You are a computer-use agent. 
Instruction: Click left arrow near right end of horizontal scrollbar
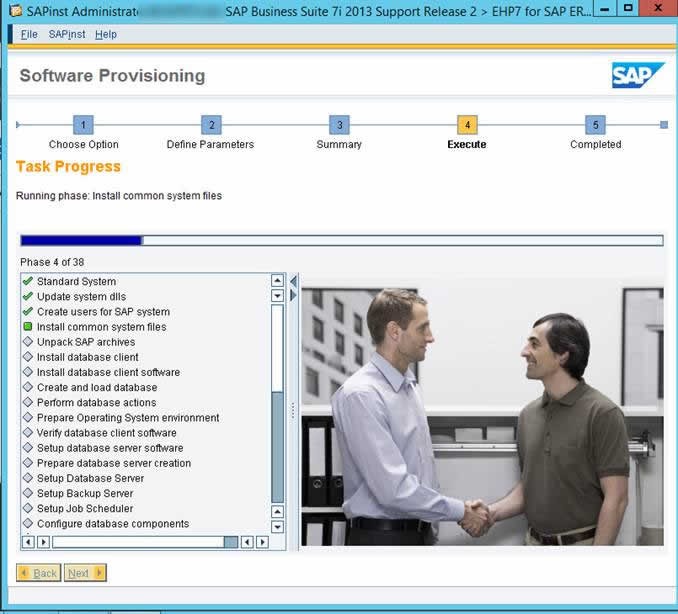(x=247, y=542)
